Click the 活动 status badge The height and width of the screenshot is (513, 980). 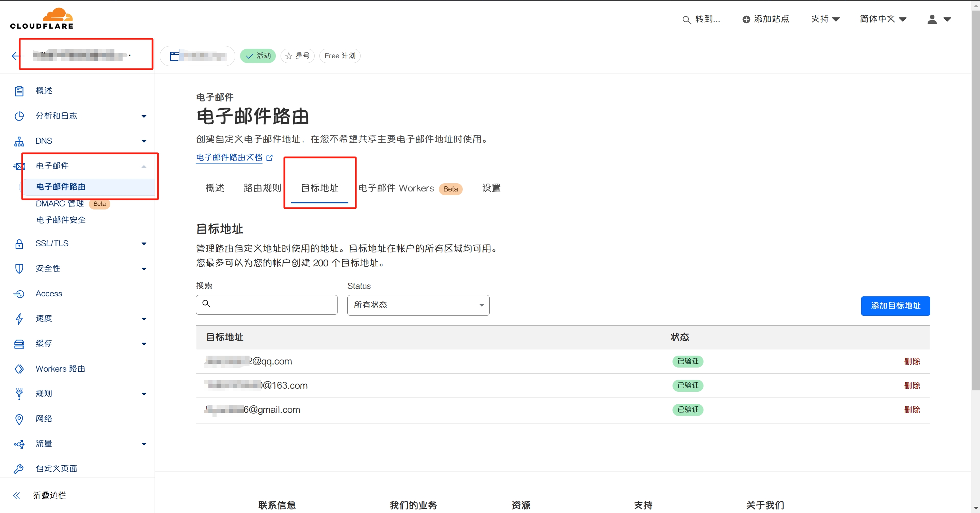258,56
